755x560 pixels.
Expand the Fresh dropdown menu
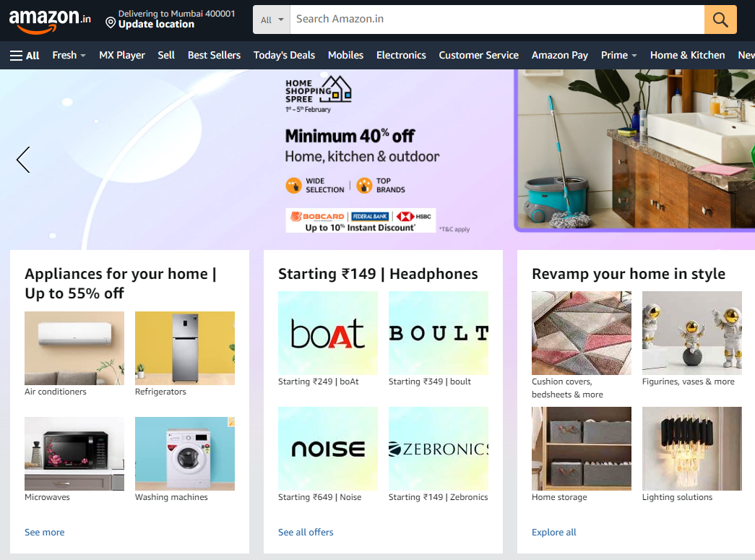click(69, 56)
